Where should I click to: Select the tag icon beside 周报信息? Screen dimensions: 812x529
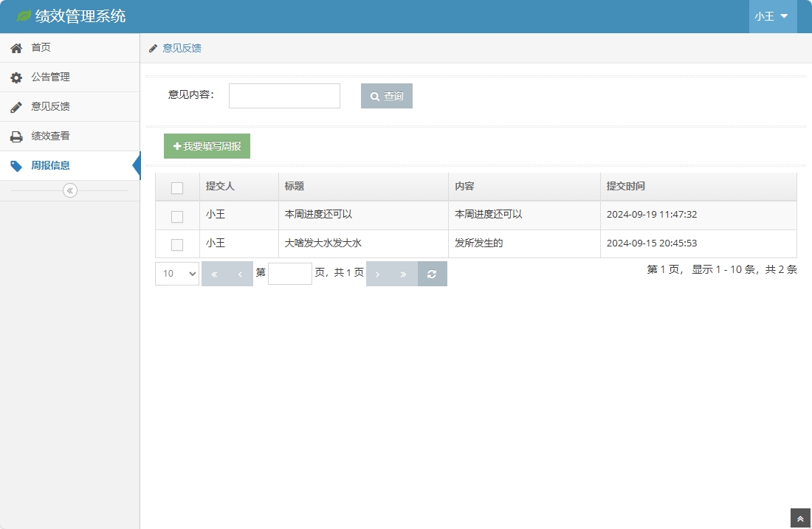click(x=16, y=165)
